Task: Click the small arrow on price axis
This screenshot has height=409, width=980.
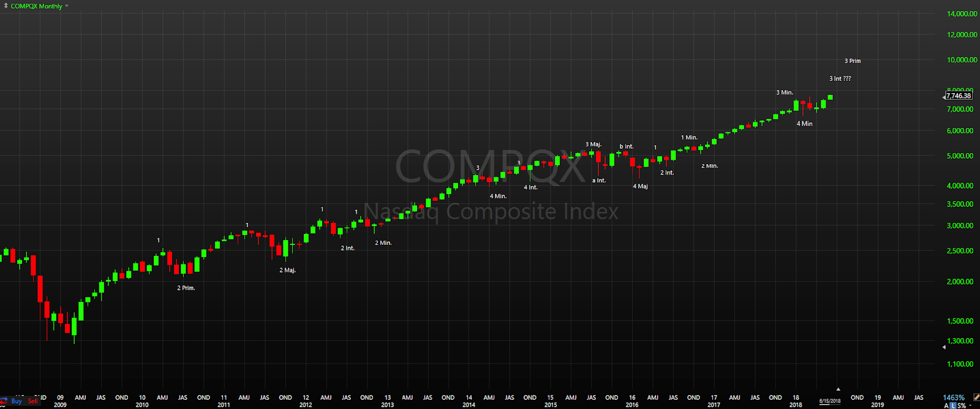Action: (944, 347)
